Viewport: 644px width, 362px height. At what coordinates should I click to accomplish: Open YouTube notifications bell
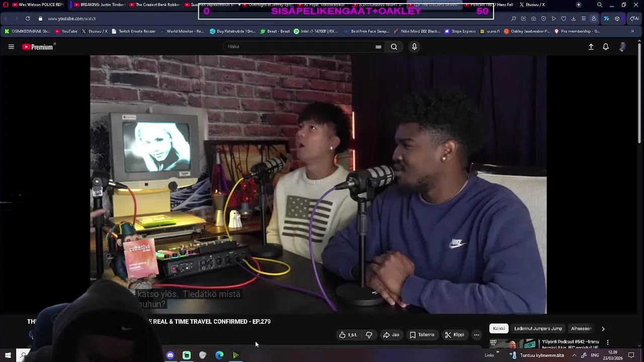tap(606, 47)
